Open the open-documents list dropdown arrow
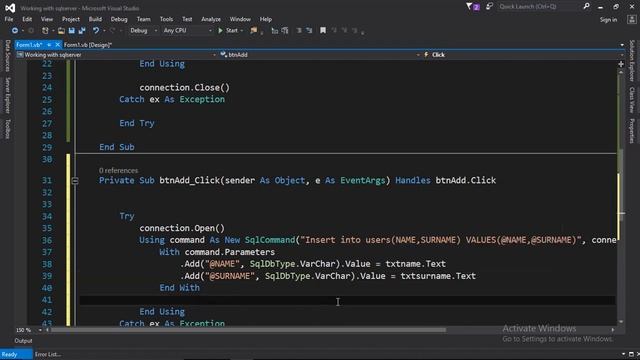This screenshot has height=360, width=640. tap(622, 45)
